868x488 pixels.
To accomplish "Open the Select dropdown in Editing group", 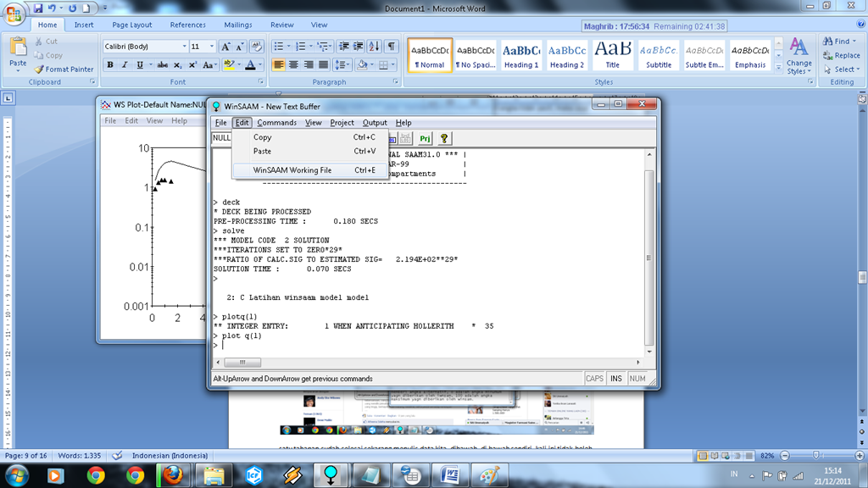I will 842,69.
